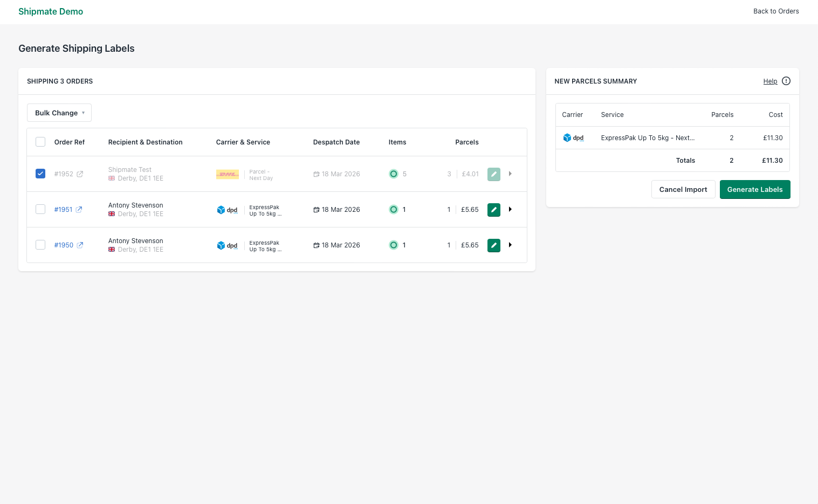Click the dpd carrier logo on order #1951
Screen dimensions: 818x504
[227, 210]
